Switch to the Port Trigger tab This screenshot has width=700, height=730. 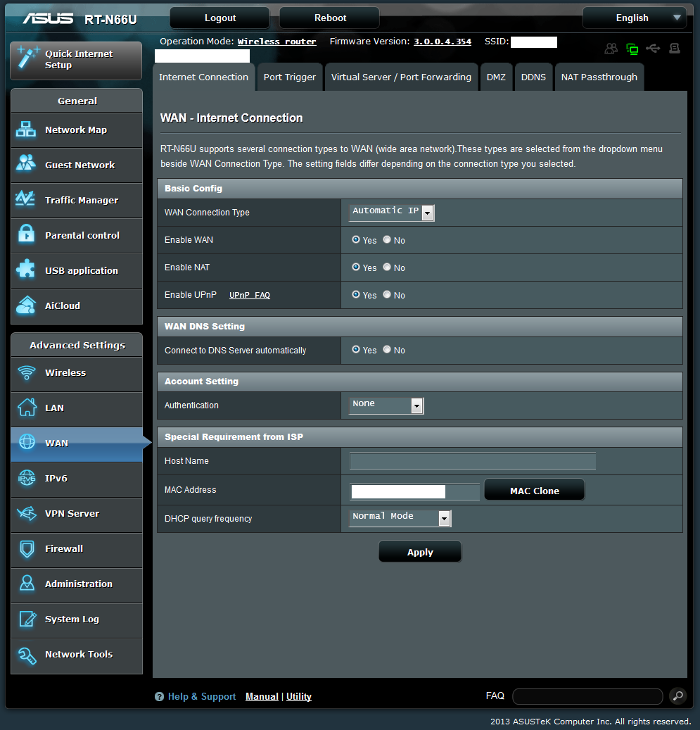pyautogui.click(x=289, y=77)
